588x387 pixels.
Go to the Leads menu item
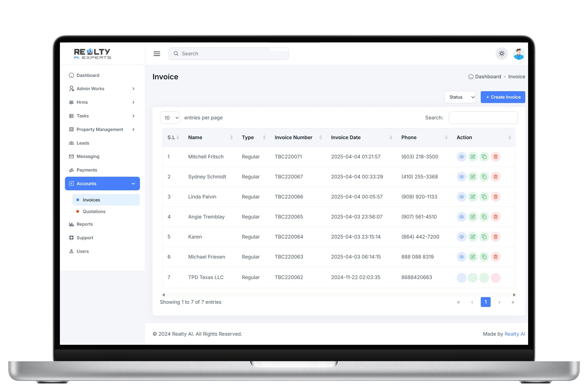pos(83,143)
